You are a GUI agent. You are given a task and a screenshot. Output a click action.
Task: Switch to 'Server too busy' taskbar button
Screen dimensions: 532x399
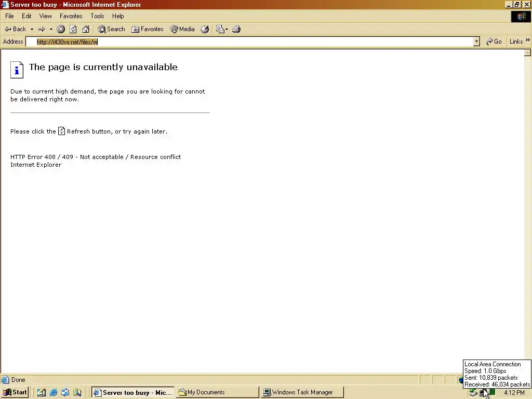coord(133,393)
